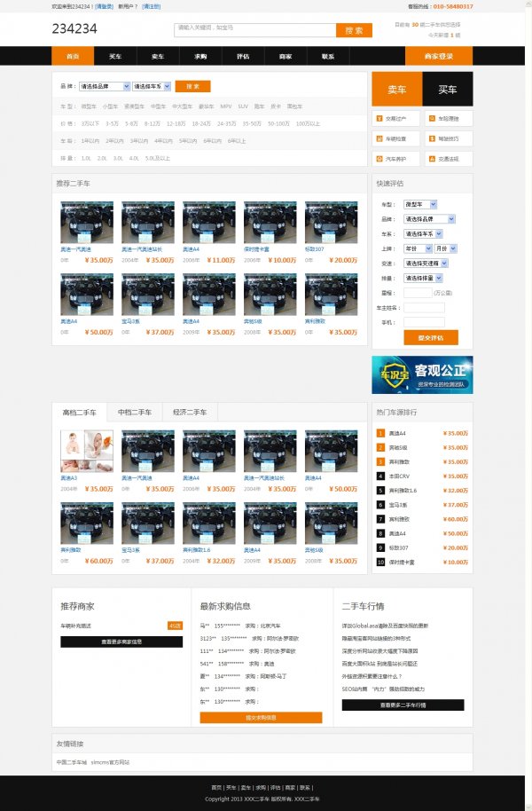
Task: Open the 买车 navigation item
Action: pos(115,56)
